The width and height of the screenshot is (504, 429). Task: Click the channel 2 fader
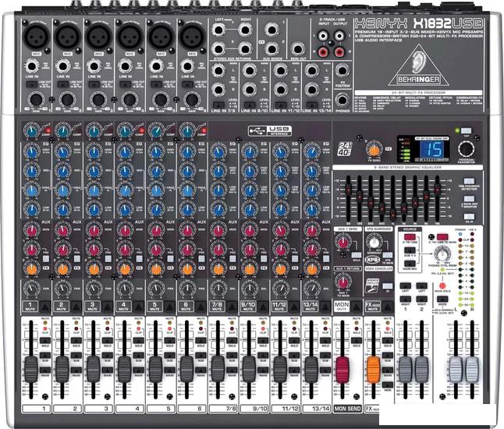(x=62, y=368)
